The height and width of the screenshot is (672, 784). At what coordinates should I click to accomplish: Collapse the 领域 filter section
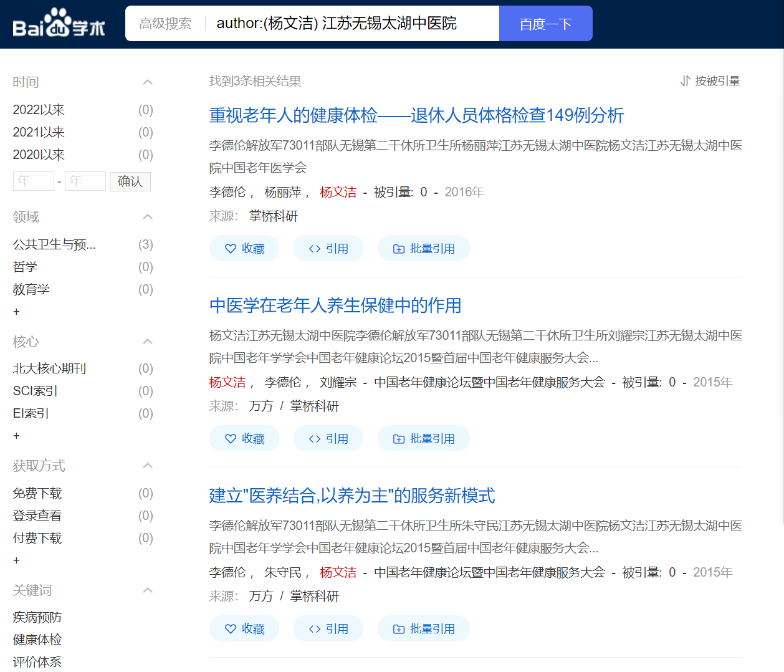(148, 217)
